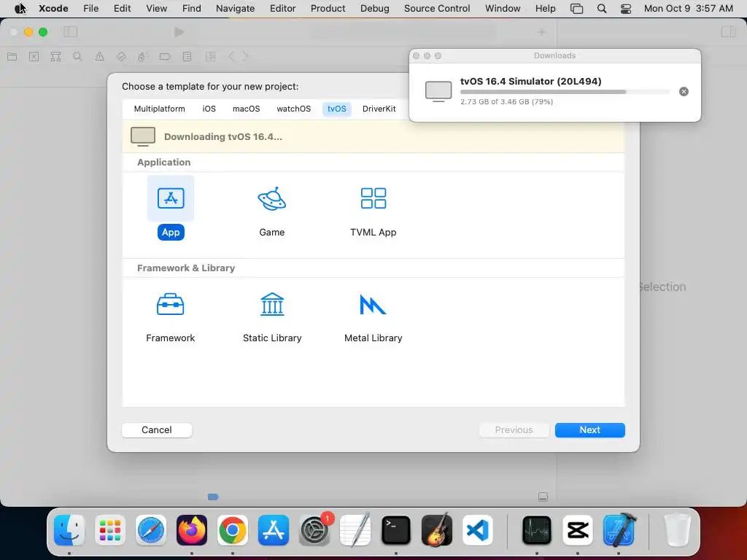Image resolution: width=747 pixels, height=560 pixels.
Task: Open CapCut from the Dock
Action: click(x=578, y=530)
